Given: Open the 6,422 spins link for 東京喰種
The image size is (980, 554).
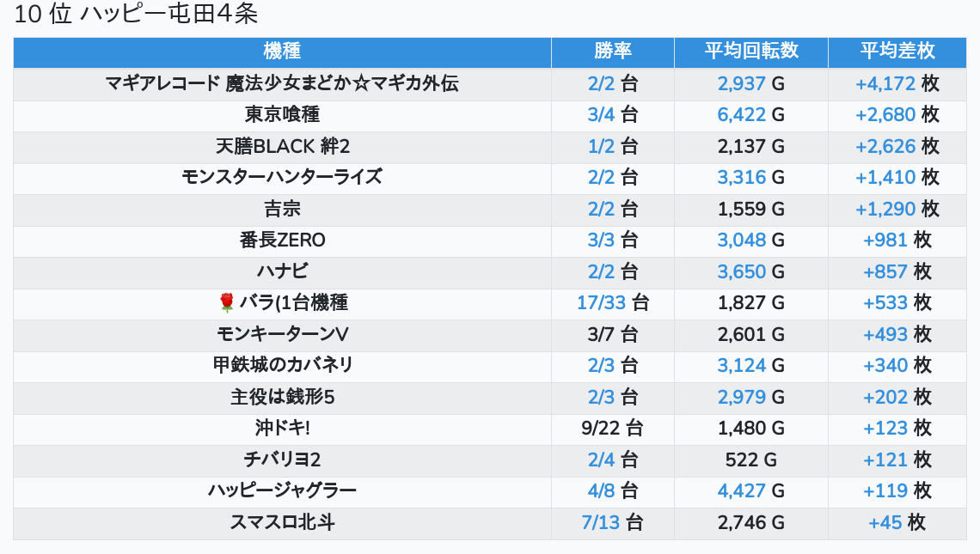Looking at the screenshot, I should click(x=742, y=115).
